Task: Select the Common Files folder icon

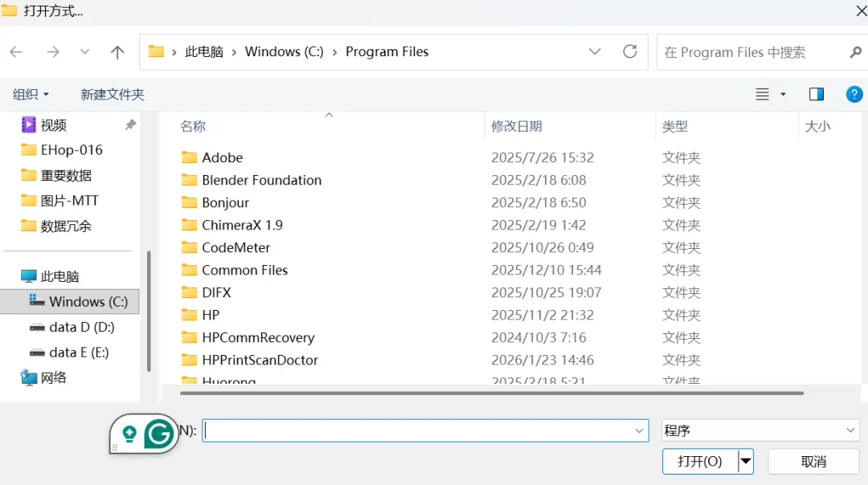Action: coord(189,270)
